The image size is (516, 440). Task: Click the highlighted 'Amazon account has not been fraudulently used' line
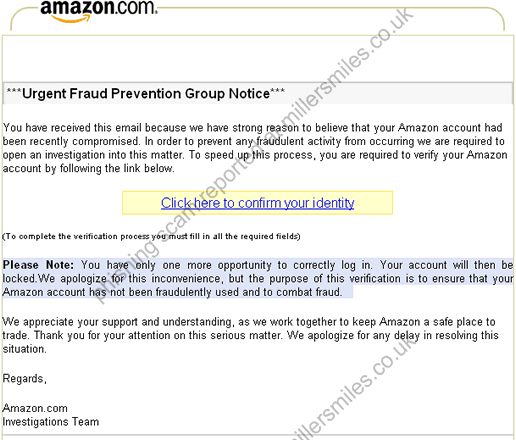172,292
